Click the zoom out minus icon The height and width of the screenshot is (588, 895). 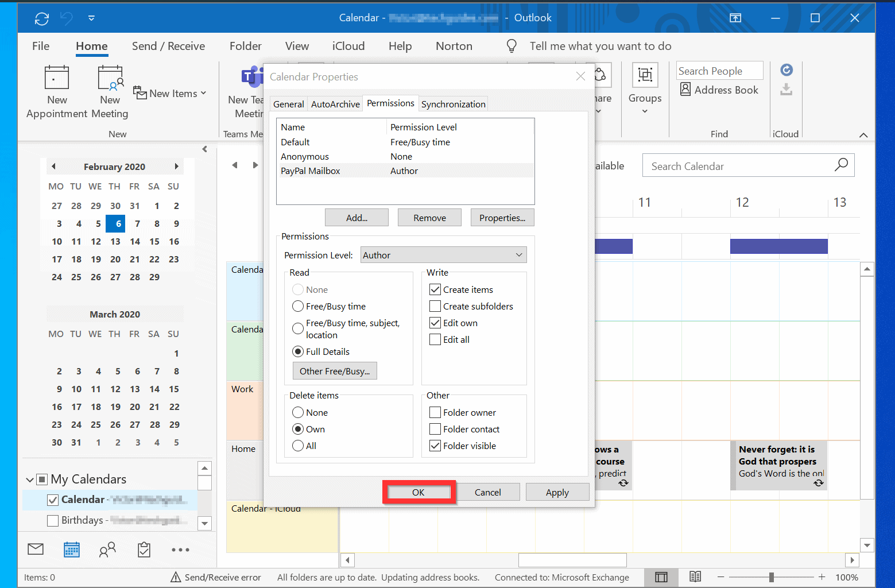coord(721,577)
